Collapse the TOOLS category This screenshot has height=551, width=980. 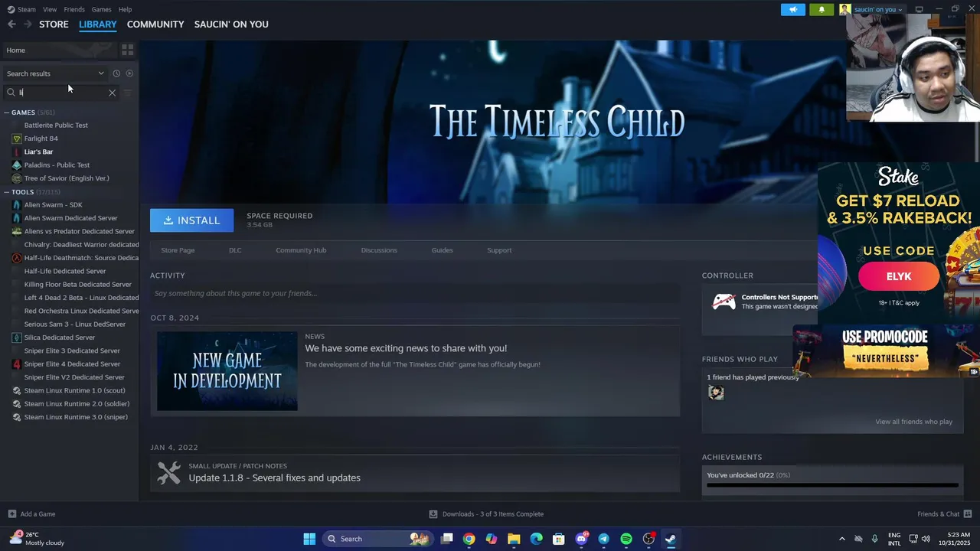click(7, 192)
